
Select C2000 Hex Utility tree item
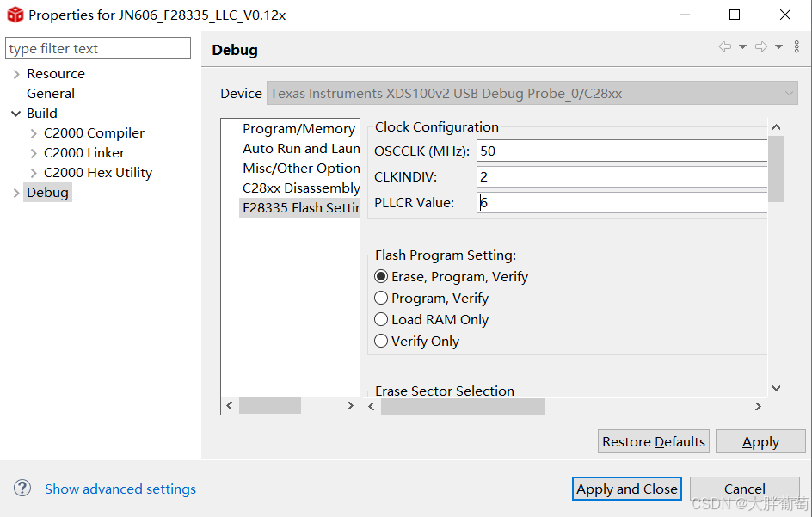click(98, 173)
